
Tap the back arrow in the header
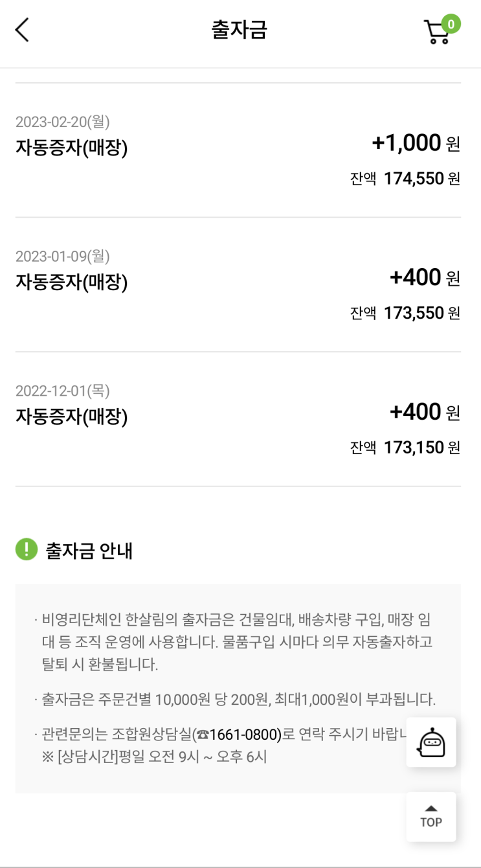[23, 30]
